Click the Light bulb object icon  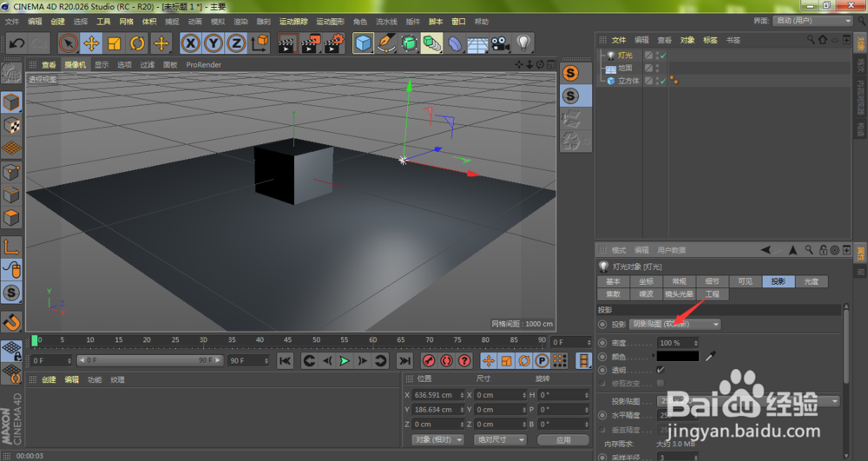tap(523, 43)
